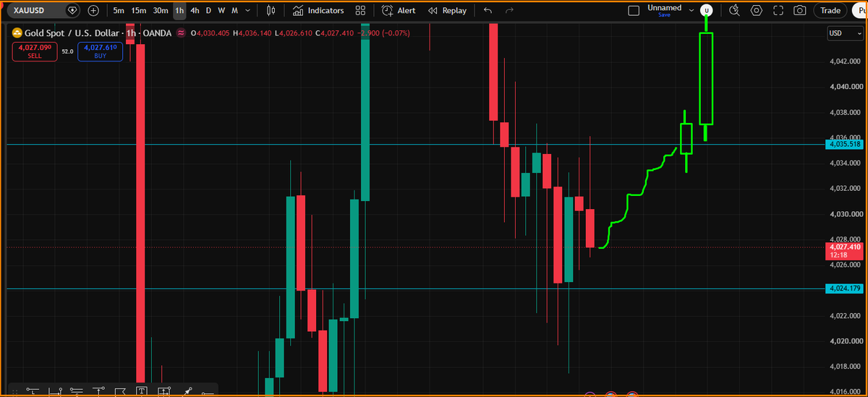This screenshot has width=868, height=397.
Task: Create an Alert
Action: pyautogui.click(x=399, y=11)
